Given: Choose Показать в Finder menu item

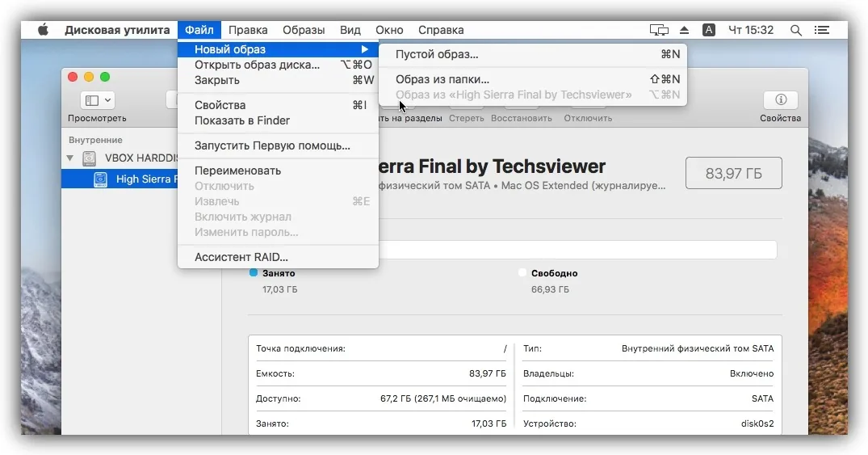Looking at the screenshot, I should (278, 120).
